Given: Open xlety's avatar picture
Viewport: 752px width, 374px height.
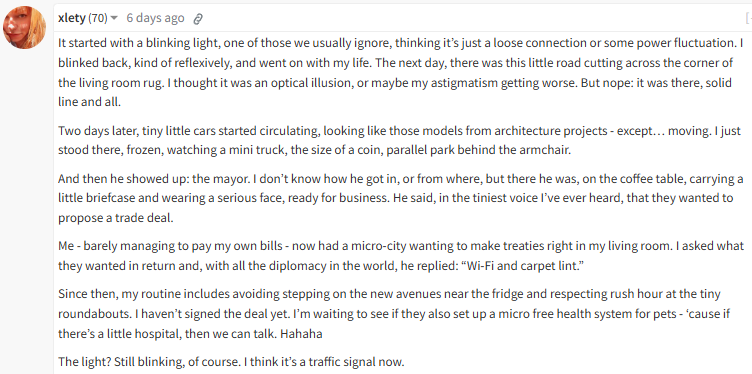Looking at the screenshot, I should point(24,27).
